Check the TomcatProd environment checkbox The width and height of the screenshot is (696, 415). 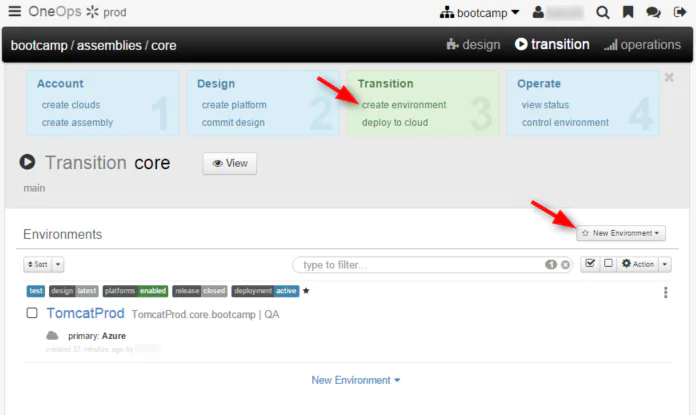32,313
